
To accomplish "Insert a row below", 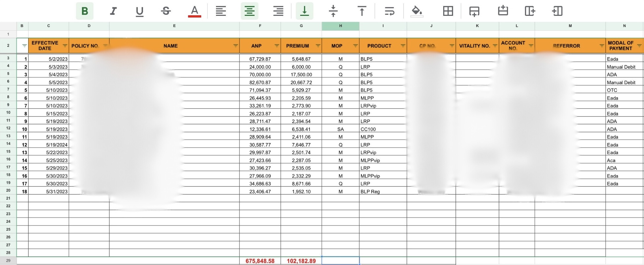I will [x=474, y=11].
